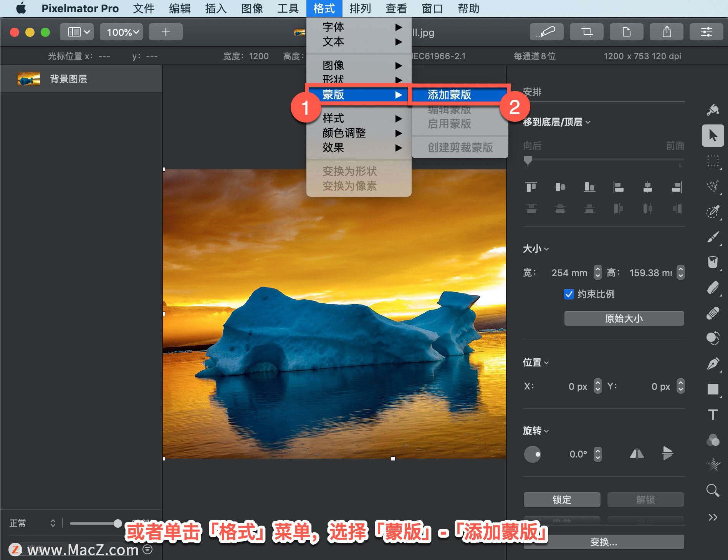Select the Arrange arrow tool

coord(713,136)
